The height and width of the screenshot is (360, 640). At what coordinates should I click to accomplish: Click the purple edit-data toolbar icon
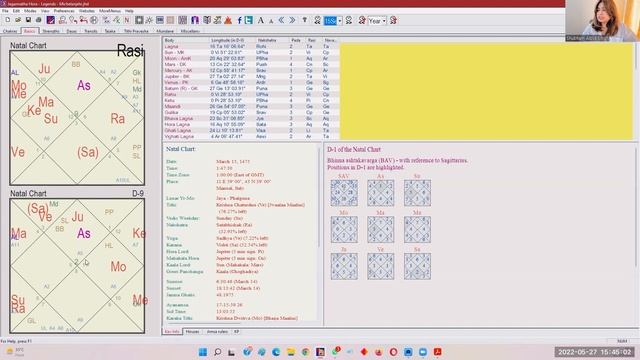pos(51,20)
